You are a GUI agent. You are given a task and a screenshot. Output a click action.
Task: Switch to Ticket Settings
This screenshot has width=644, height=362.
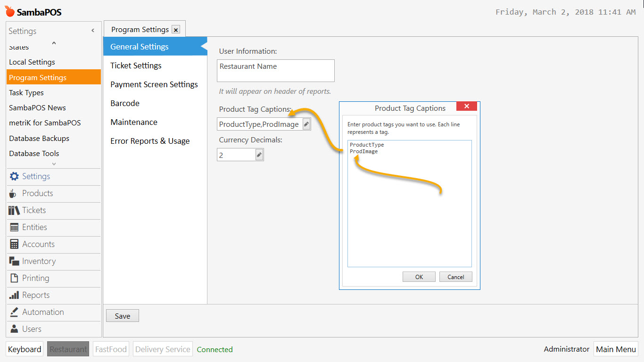(135, 66)
